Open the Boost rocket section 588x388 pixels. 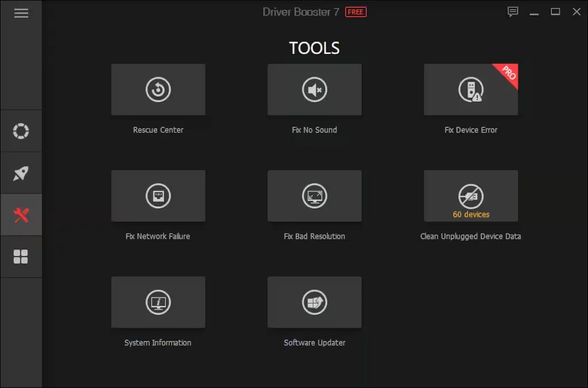[21, 173]
